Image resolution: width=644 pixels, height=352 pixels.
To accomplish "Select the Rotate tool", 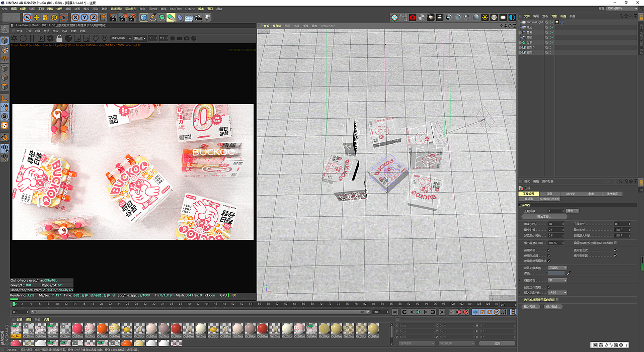I will (54, 17).
